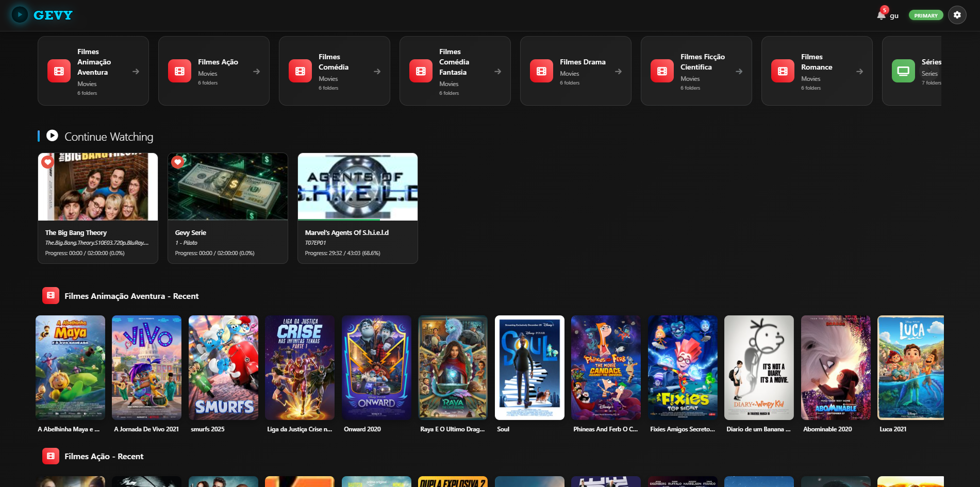The width and height of the screenshot is (980, 487).
Task: Open the notifications bell
Action: click(x=882, y=14)
